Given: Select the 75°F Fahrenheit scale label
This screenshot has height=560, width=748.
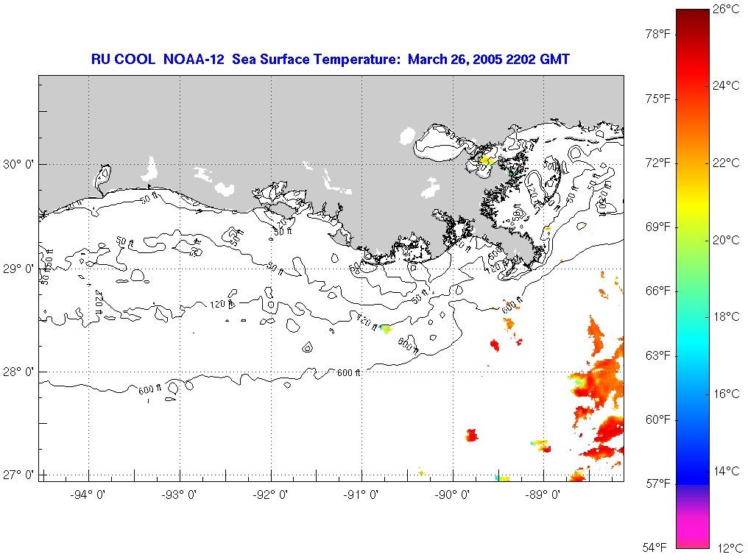Looking at the screenshot, I should pyautogui.click(x=658, y=99).
